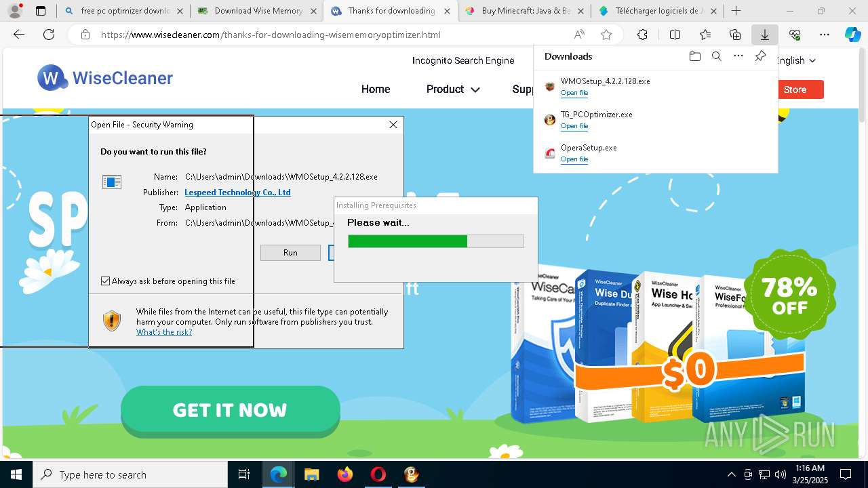This screenshot has width=868, height=488.
Task: Click the What's the risk? link
Action: click(x=164, y=332)
